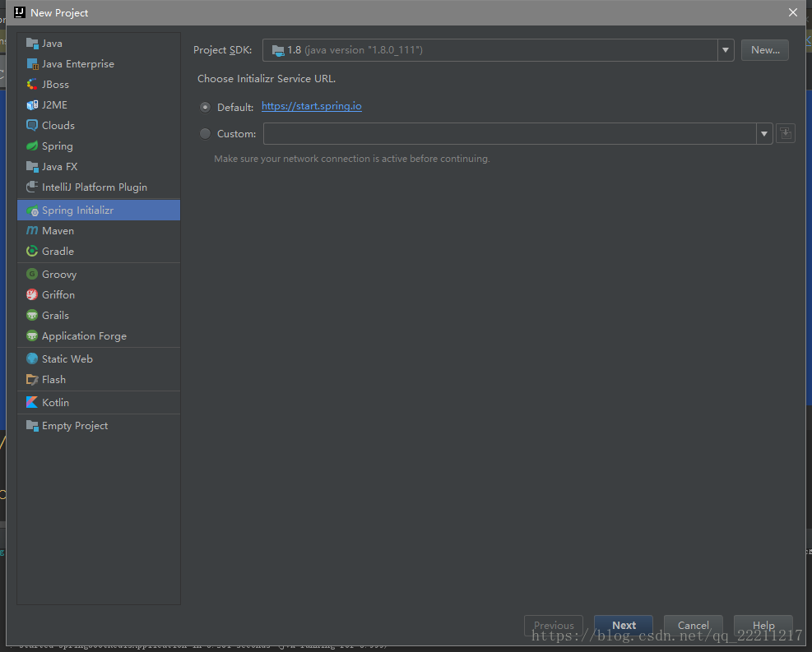Select the 'Spring' list label

tap(58, 146)
